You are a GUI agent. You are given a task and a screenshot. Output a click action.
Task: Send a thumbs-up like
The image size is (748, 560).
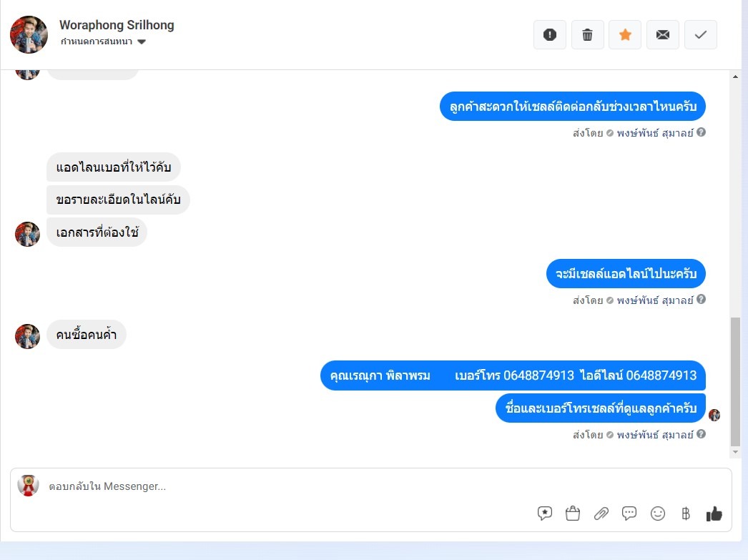714,514
